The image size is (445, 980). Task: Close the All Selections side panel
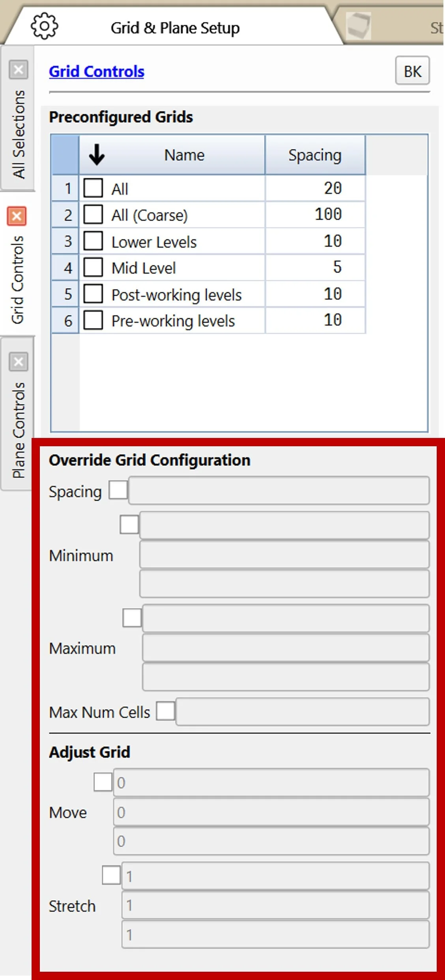17,69
